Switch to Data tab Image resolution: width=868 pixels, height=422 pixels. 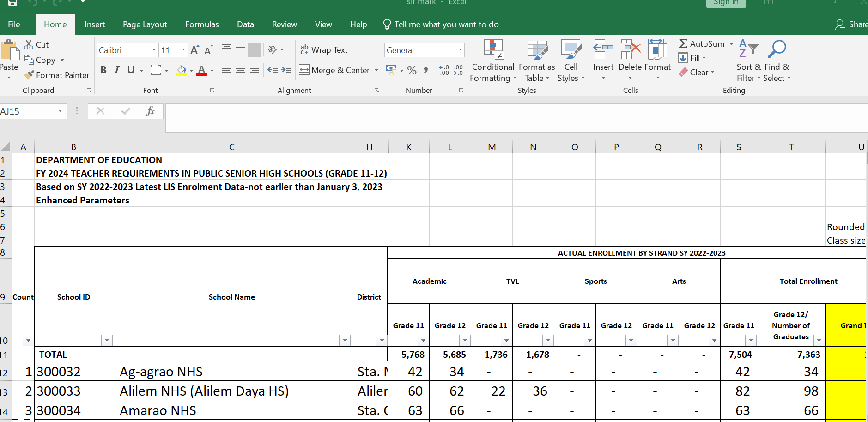[x=245, y=24]
